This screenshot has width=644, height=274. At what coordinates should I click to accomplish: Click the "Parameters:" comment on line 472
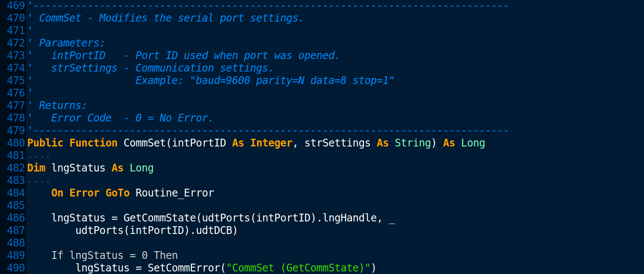click(72, 43)
